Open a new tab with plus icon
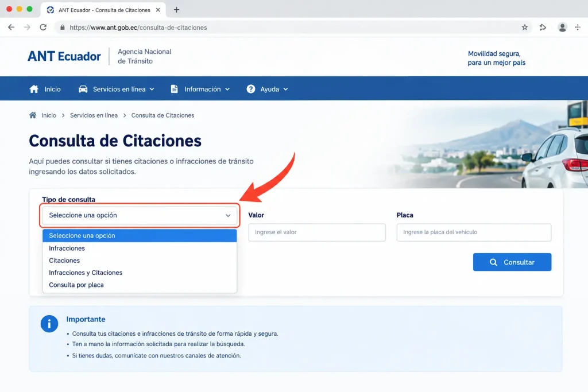The image size is (588, 392). [177, 10]
